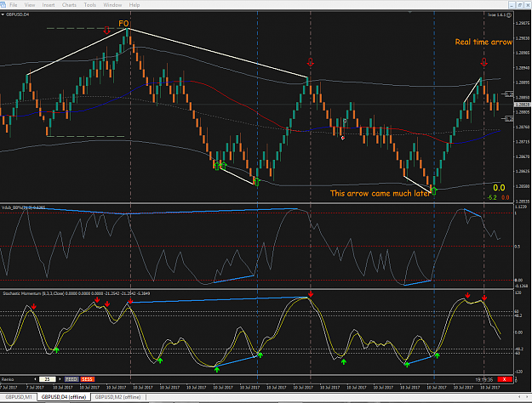Click the green -5.2 value

coord(492,197)
